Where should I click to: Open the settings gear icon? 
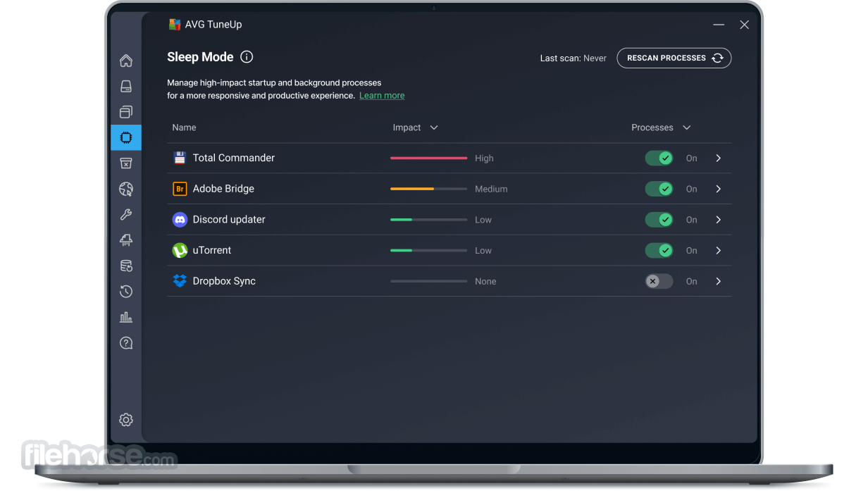126,420
